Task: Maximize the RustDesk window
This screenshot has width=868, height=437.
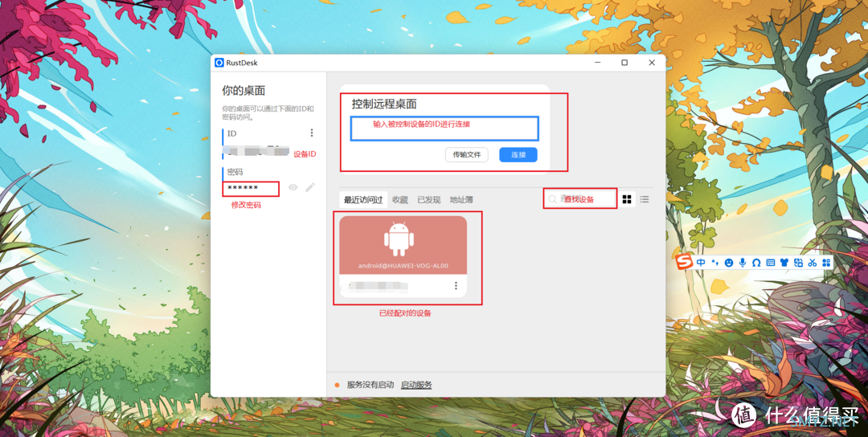Action: point(624,63)
